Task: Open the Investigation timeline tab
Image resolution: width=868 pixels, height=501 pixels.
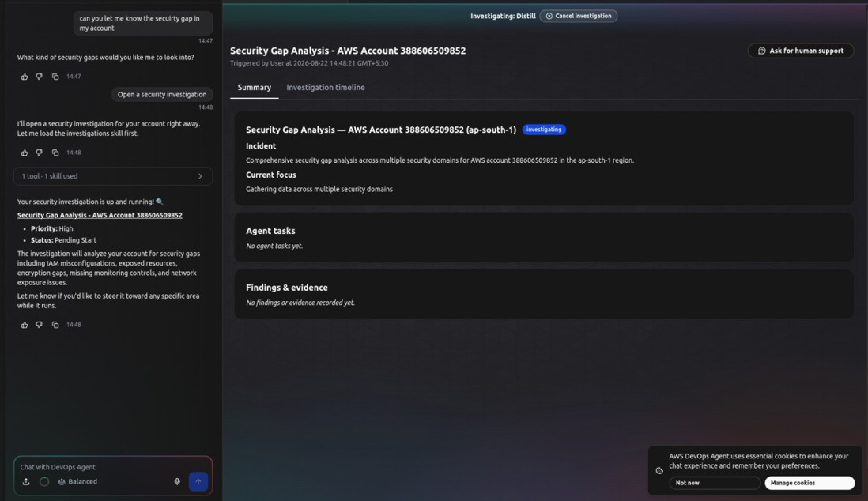Action: click(x=326, y=88)
